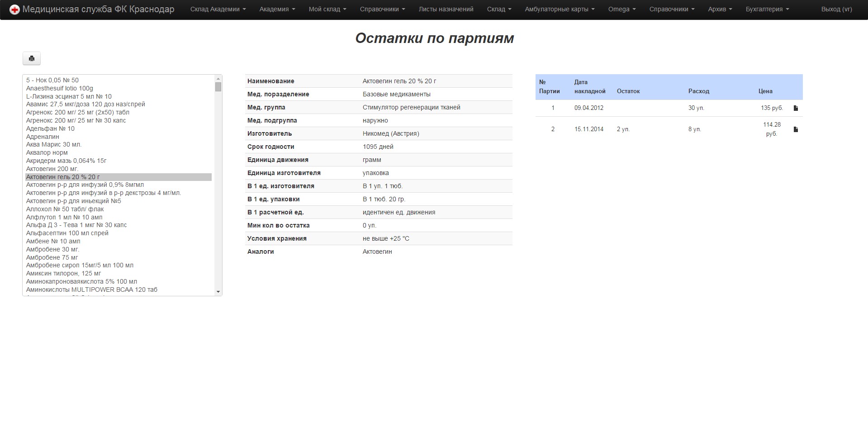
Task: Click the medication list scrollbar thumb
Action: tap(218, 87)
